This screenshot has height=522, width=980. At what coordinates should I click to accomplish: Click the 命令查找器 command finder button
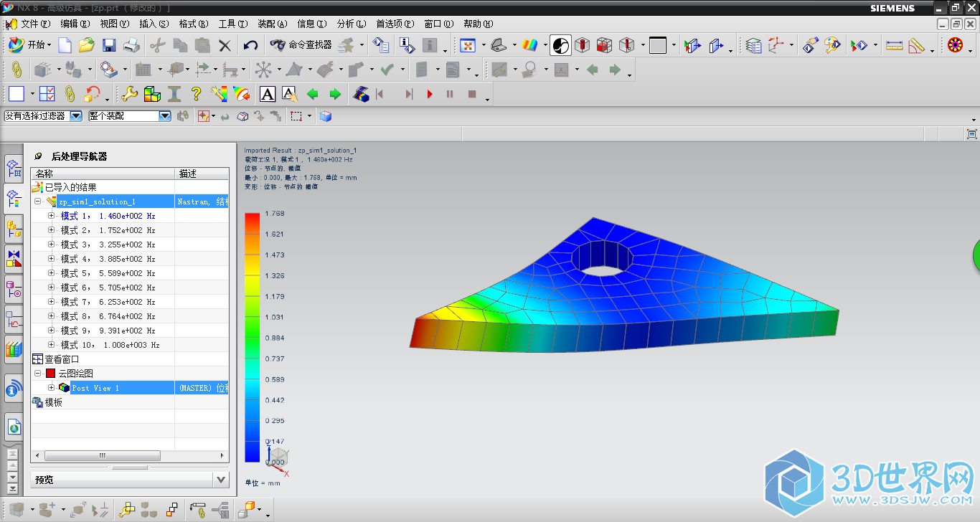click(301, 45)
